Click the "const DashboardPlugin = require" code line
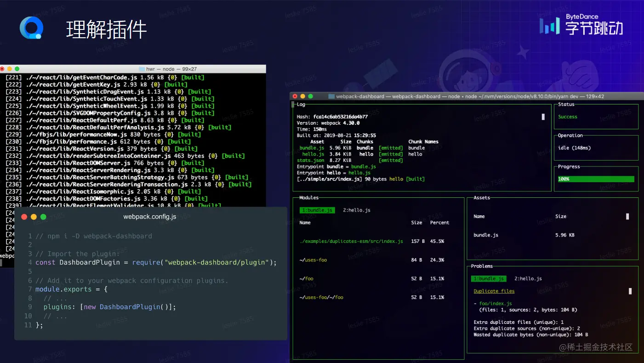 [x=156, y=263]
